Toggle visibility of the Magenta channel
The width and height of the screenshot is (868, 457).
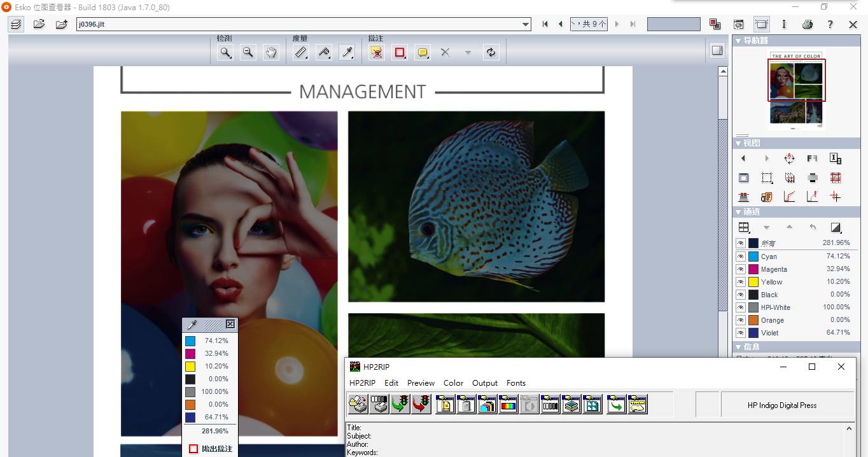741,269
